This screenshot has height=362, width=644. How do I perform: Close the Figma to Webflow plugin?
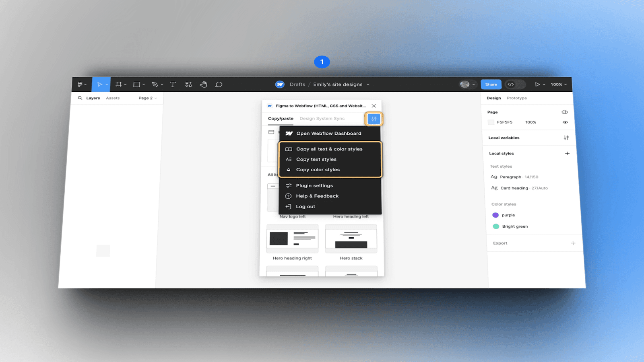(374, 106)
